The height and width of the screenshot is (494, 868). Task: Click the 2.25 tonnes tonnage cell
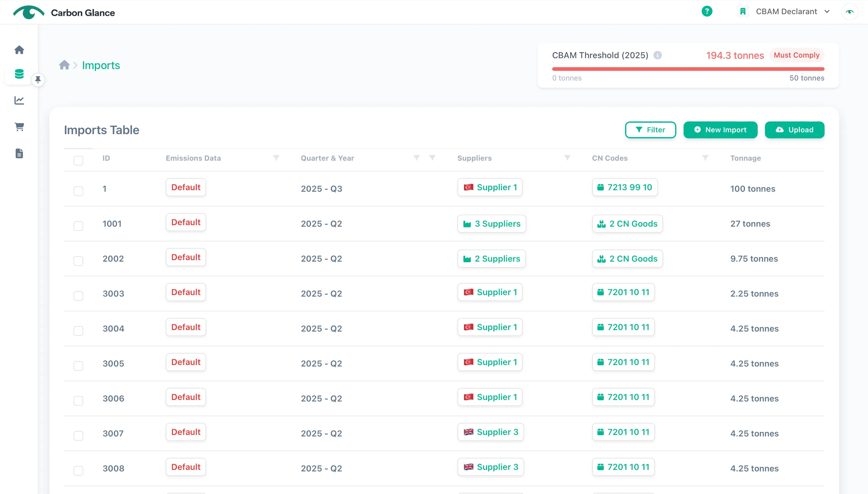[754, 294]
